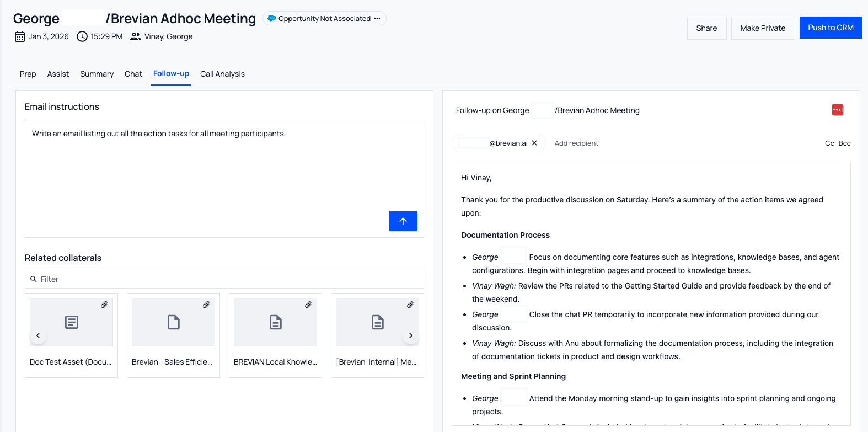
Task: Switch to the Assist tab
Action: (58, 74)
